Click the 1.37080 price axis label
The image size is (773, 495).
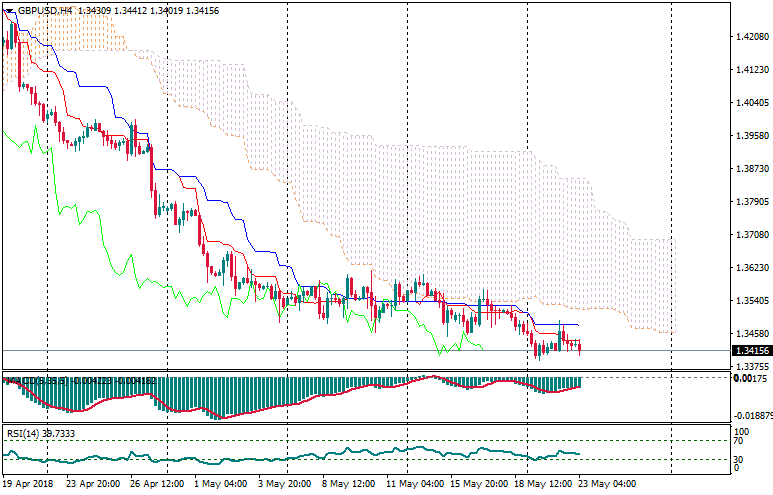[750, 235]
